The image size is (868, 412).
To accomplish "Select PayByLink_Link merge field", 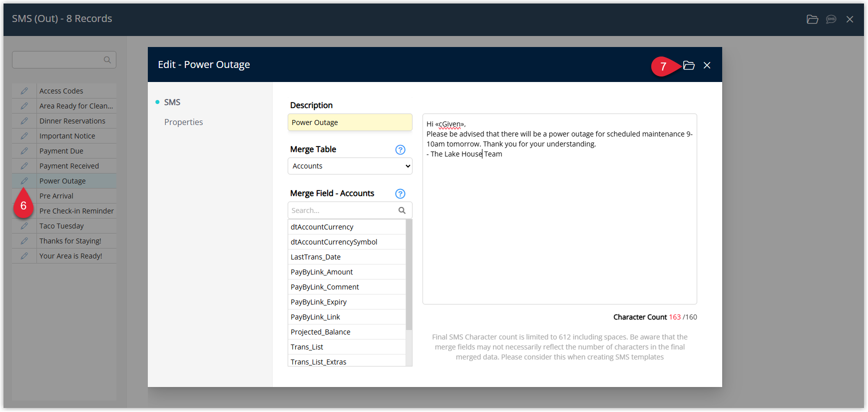I will [x=347, y=317].
